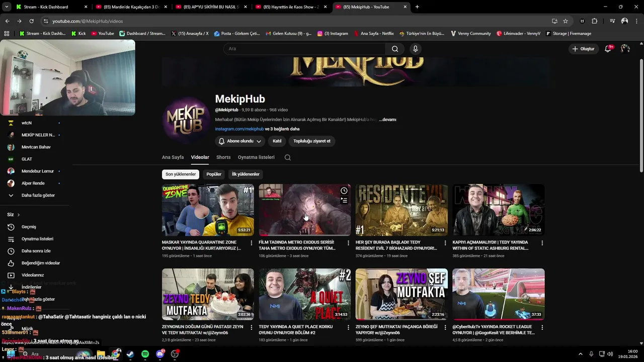Screen dimensions: 644x362
Task: Open File Explorer from the taskbar
Action: tap(101, 354)
